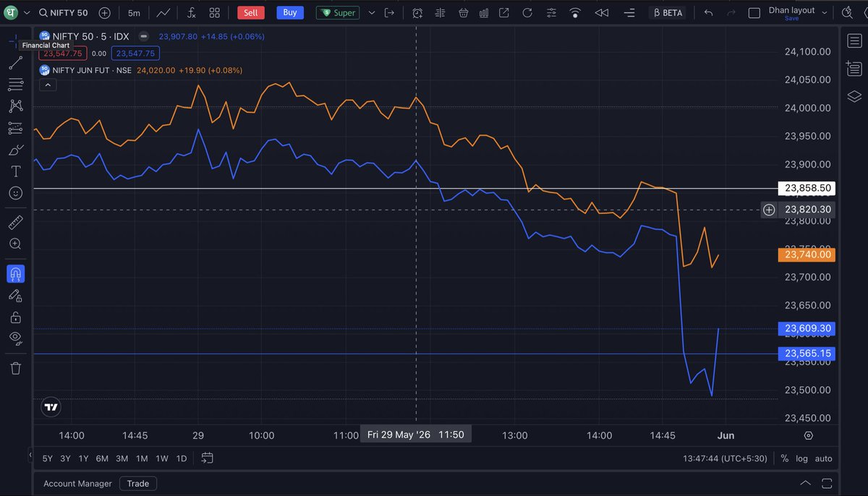Open the object tree layers icon
The width and height of the screenshot is (868, 496).
(x=854, y=96)
